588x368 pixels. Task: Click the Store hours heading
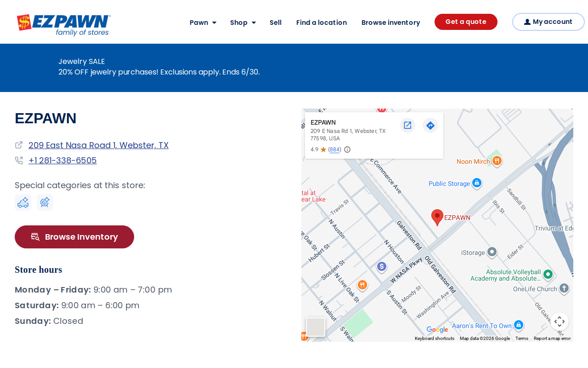38,270
